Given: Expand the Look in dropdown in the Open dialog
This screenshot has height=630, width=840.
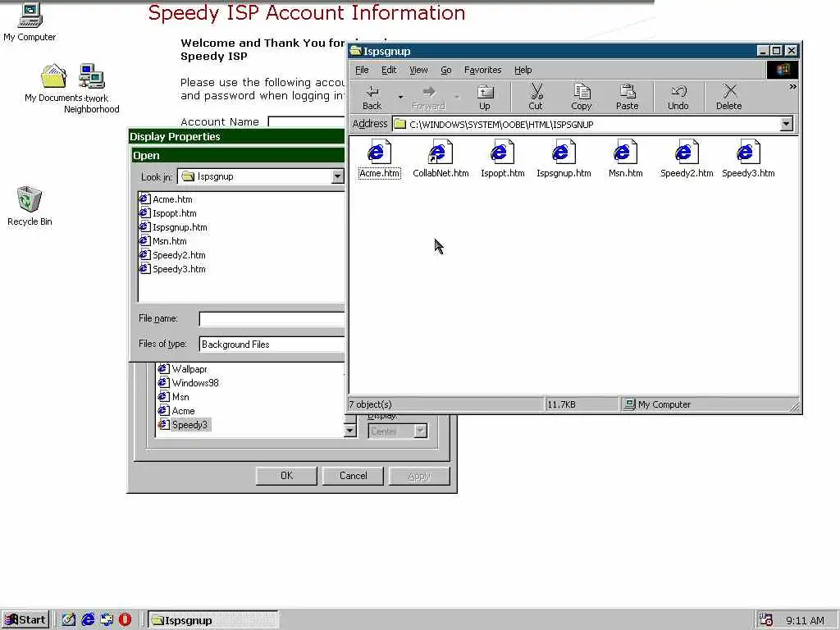Looking at the screenshot, I should tap(337, 176).
